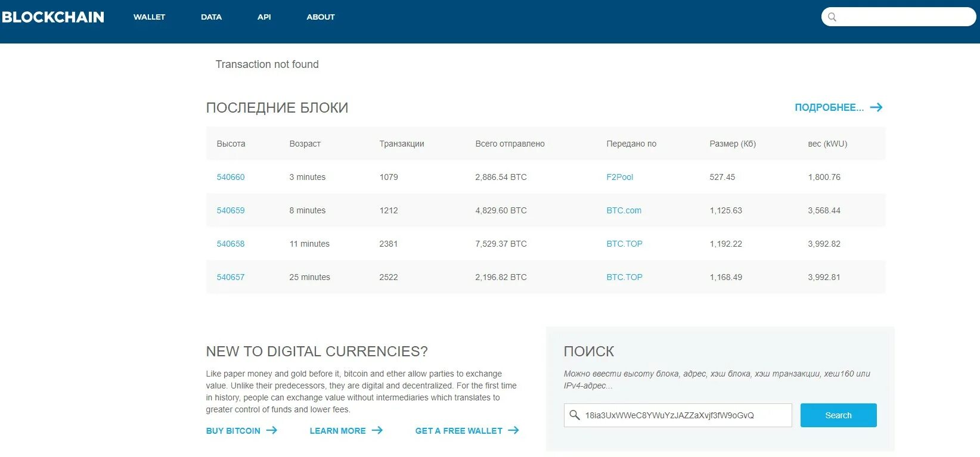This screenshot has width=980, height=457.
Task: Click the 25 minutes age cell
Action: coord(309,277)
